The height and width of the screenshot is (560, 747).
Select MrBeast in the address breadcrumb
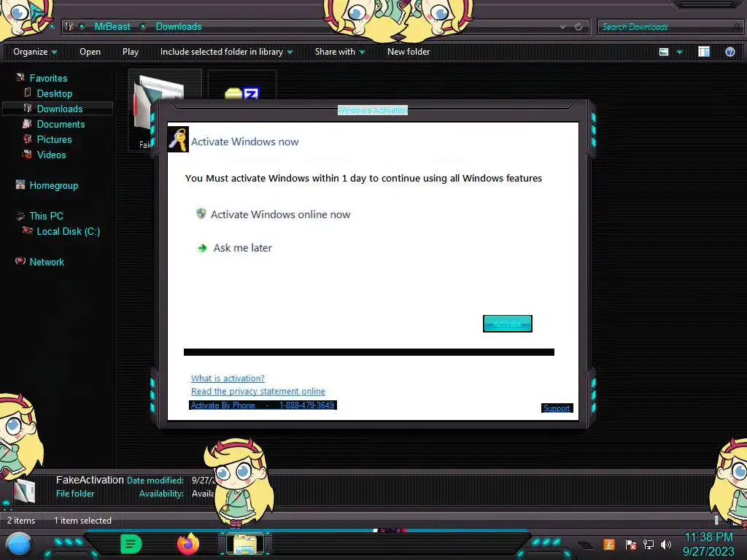pos(112,27)
